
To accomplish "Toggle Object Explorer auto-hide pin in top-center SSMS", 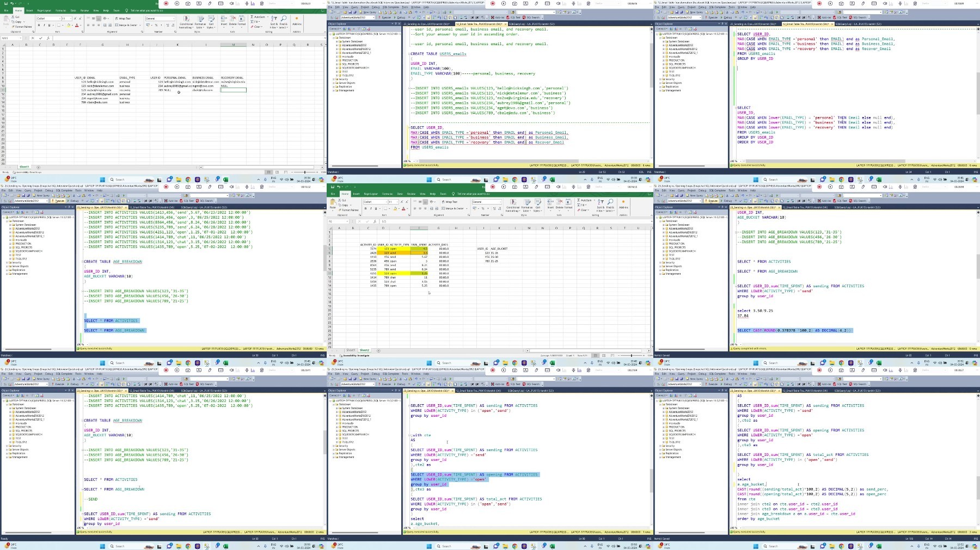I will point(395,24).
